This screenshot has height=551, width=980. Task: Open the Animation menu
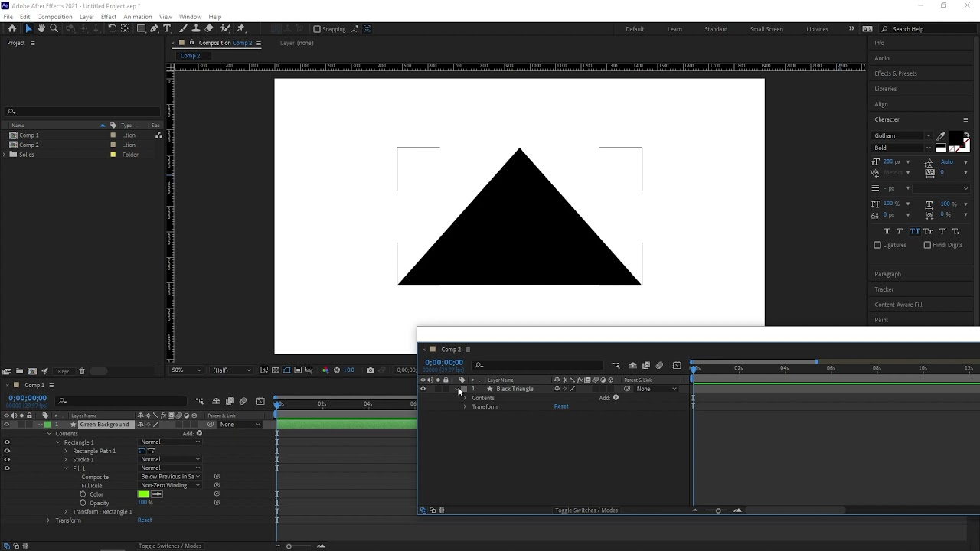pos(137,17)
